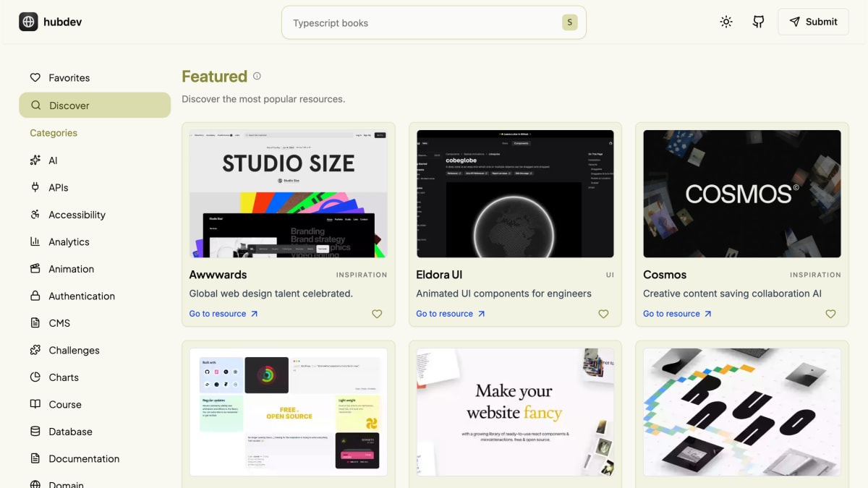Click the Analytics bar chart icon
The width and height of the screenshot is (868, 488).
tap(35, 241)
